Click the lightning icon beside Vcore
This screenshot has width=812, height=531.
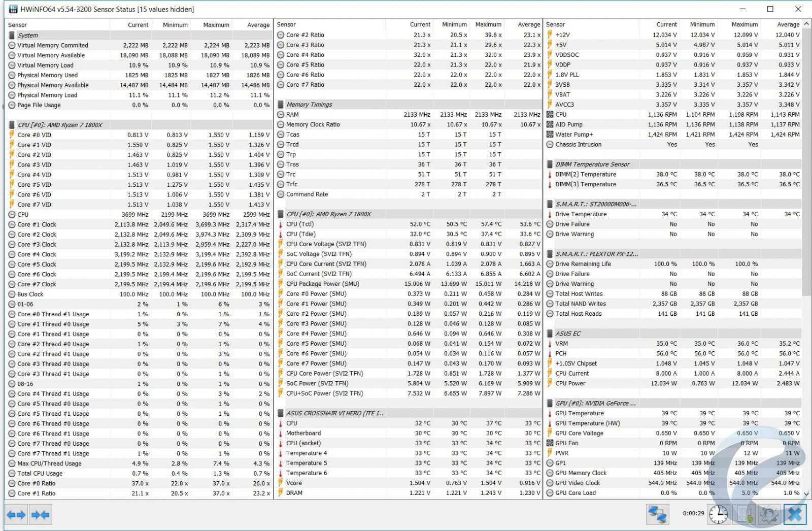[x=281, y=483]
